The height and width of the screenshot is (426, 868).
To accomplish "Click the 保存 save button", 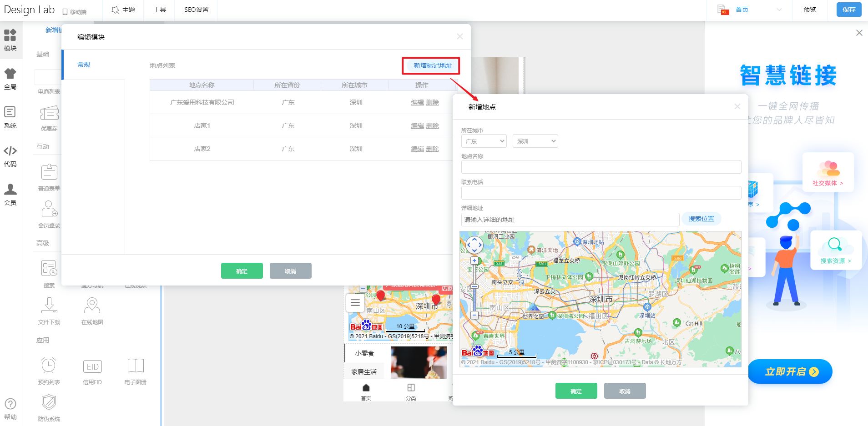I will point(849,10).
